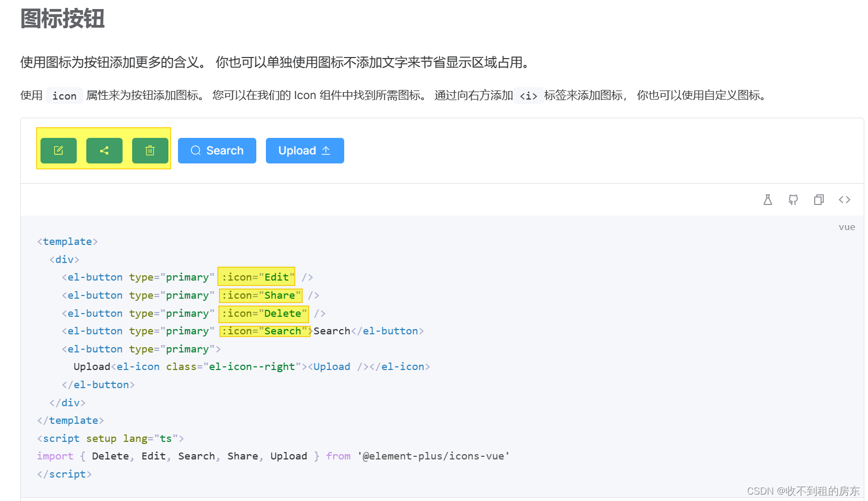Click the <script setup lang="ts"> line
This screenshot has height=501, width=868.
point(110,439)
